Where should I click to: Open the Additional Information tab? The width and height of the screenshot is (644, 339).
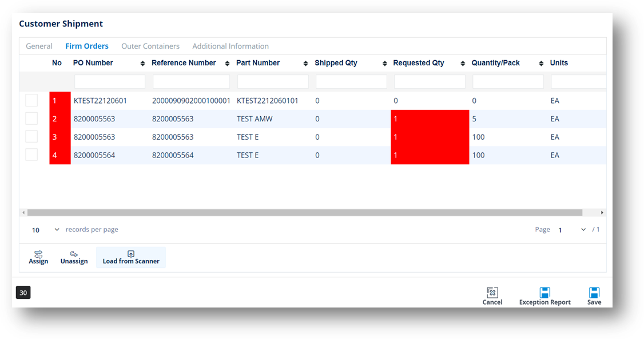pos(230,46)
